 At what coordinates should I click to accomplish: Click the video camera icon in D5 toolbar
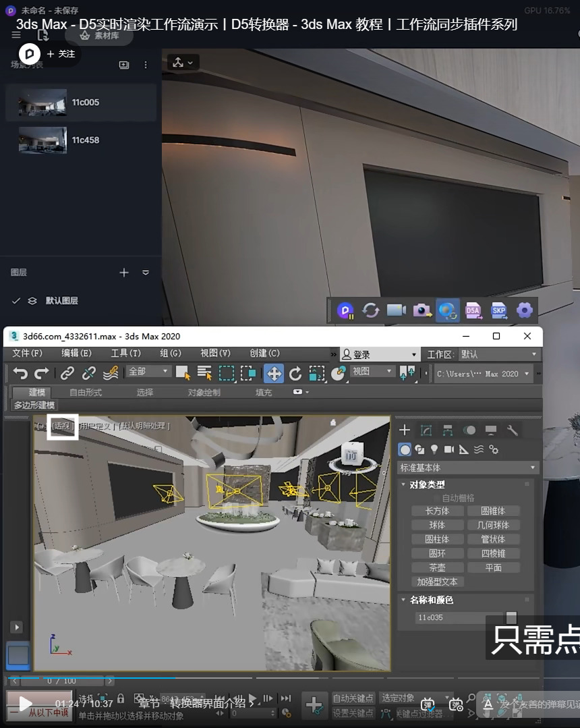[x=397, y=310]
